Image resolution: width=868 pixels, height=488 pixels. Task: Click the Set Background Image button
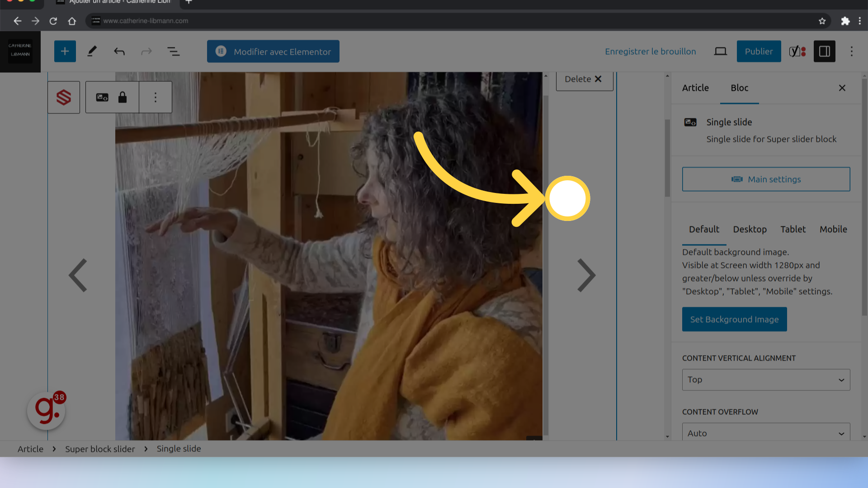(x=735, y=319)
